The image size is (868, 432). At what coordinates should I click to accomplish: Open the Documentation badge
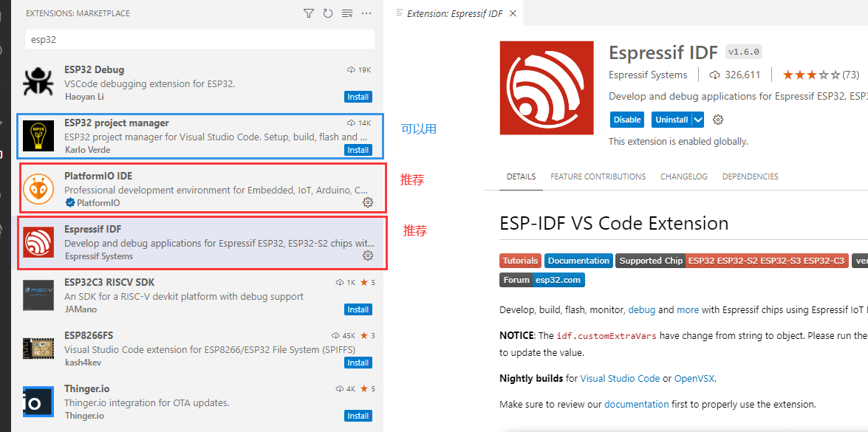(x=578, y=261)
